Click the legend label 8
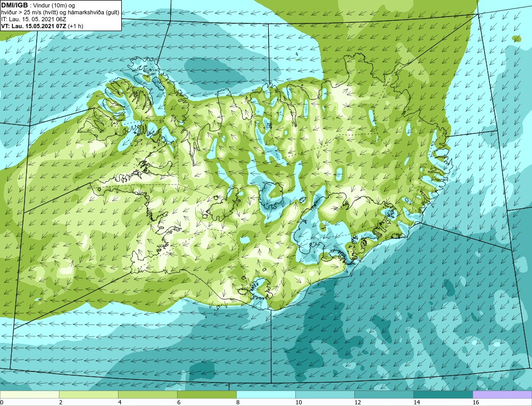The image size is (532, 406). pos(238,402)
